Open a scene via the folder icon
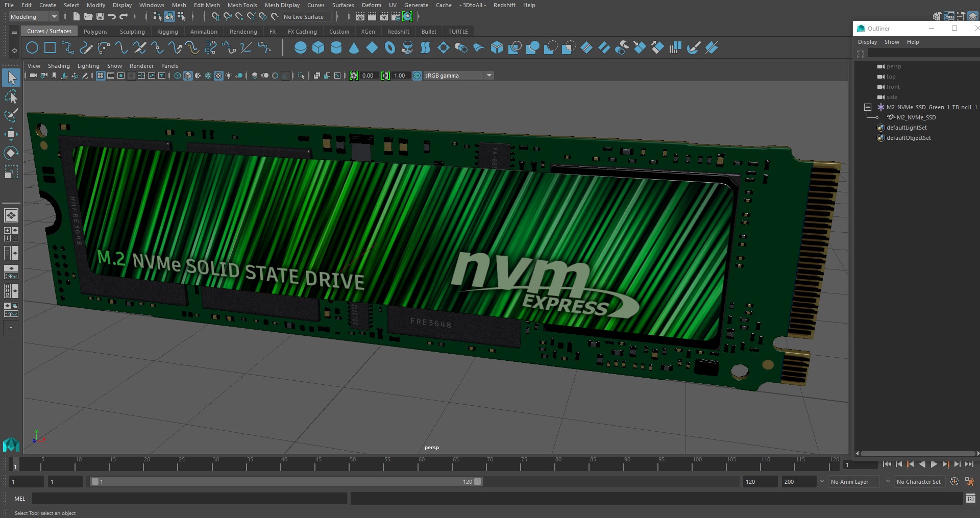Image resolution: width=980 pixels, height=518 pixels. (x=88, y=17)
